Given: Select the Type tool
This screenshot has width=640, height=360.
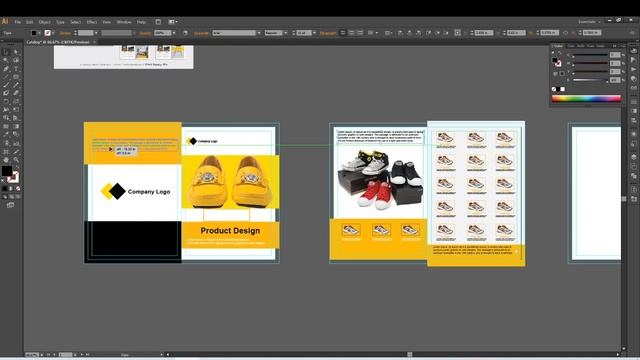Looking at the screenshot, I should [16, 69].
